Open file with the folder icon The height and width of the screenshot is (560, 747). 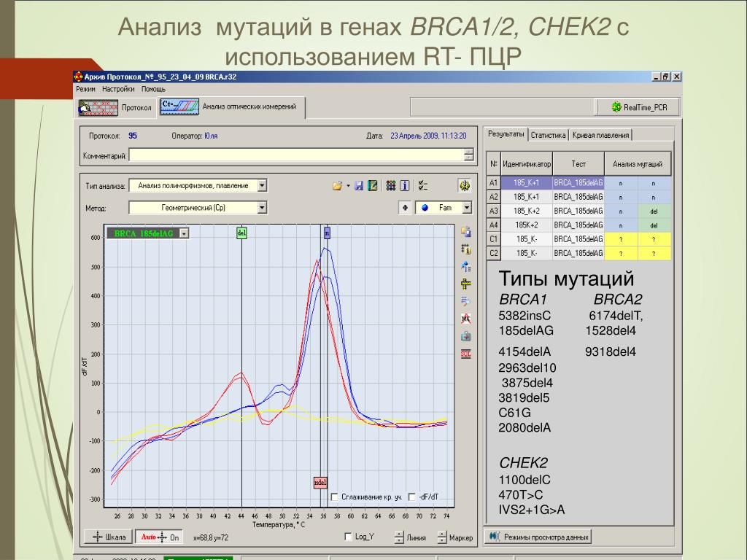337,186
